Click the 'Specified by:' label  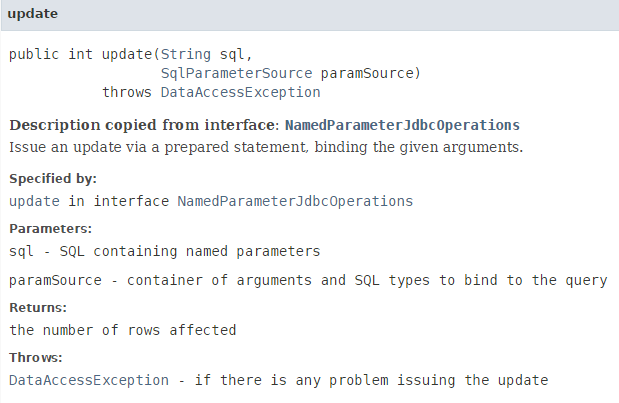53,179
